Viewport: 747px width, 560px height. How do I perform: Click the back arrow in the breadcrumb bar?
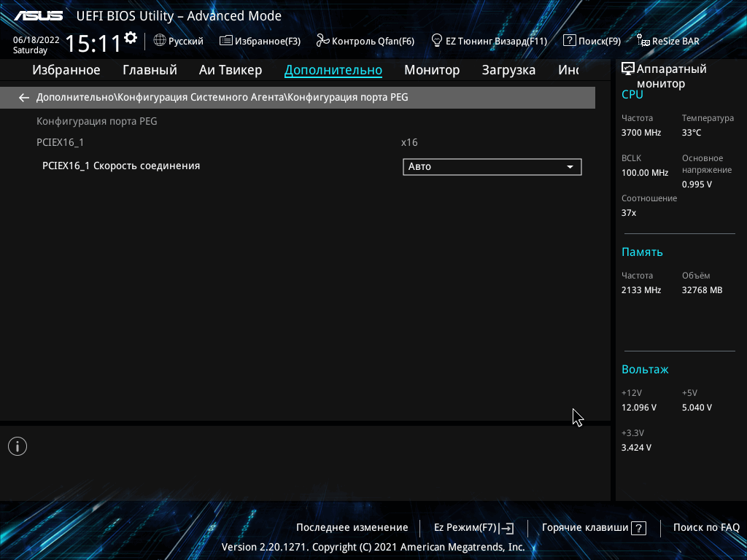click(x=24, y=98)
